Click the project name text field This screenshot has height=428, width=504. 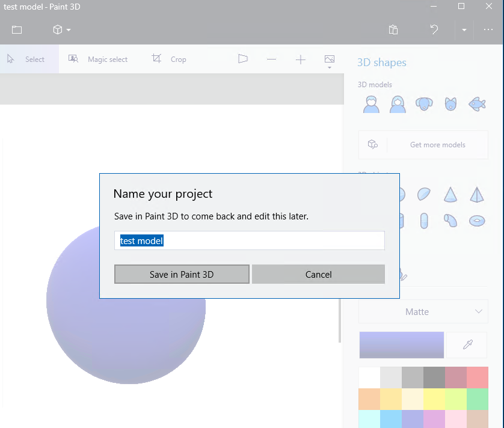click(x=250, y=240)
